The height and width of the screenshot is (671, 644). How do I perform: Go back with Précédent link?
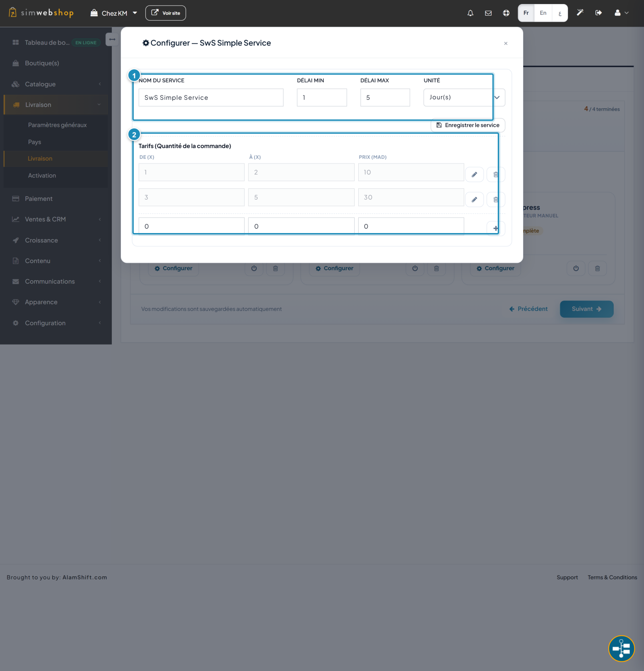pos(528,309)
